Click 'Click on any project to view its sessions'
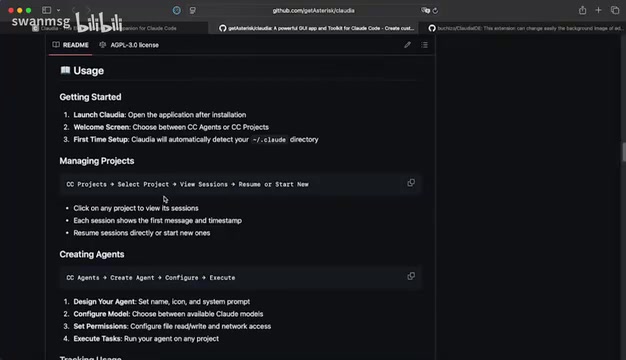 [136, 208]
